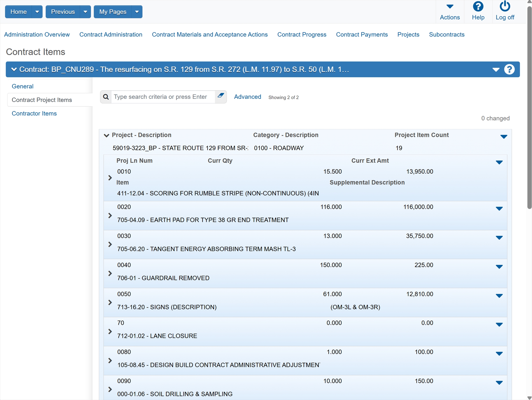Click contract header help circle icon
532x400 pixels.
pyautogui.click(x=509, y=69)
